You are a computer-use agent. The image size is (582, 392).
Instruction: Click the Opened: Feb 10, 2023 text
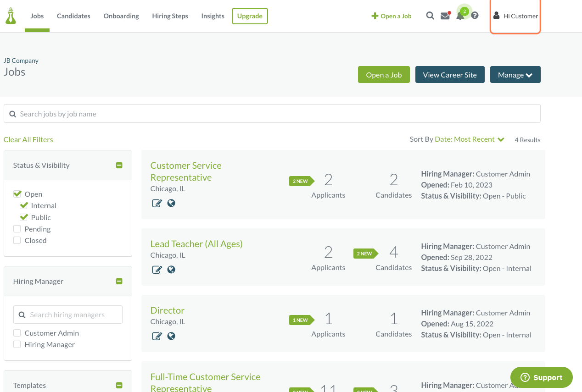click(x=457, y=185)
